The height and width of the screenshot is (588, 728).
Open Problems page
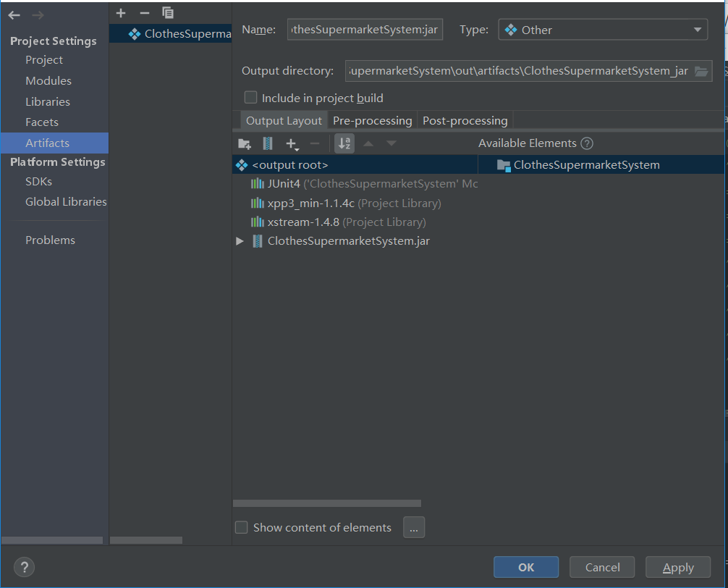pos(50,240)
